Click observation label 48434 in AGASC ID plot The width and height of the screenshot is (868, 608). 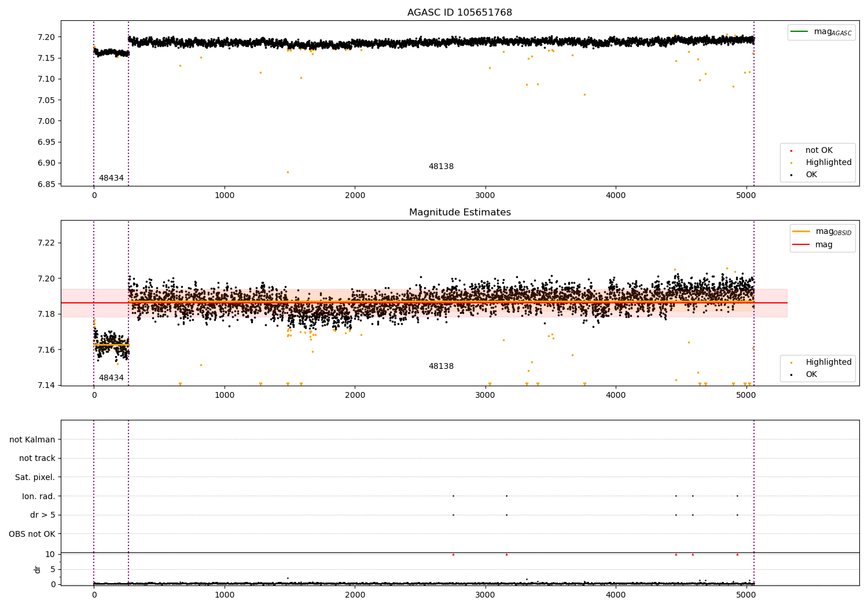tap(111, 178)
